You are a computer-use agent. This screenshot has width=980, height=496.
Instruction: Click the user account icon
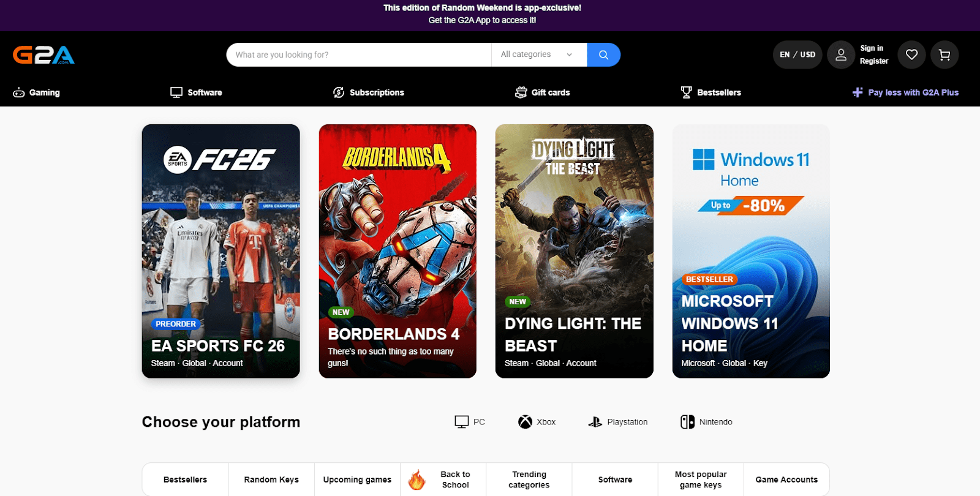point(841,55)
